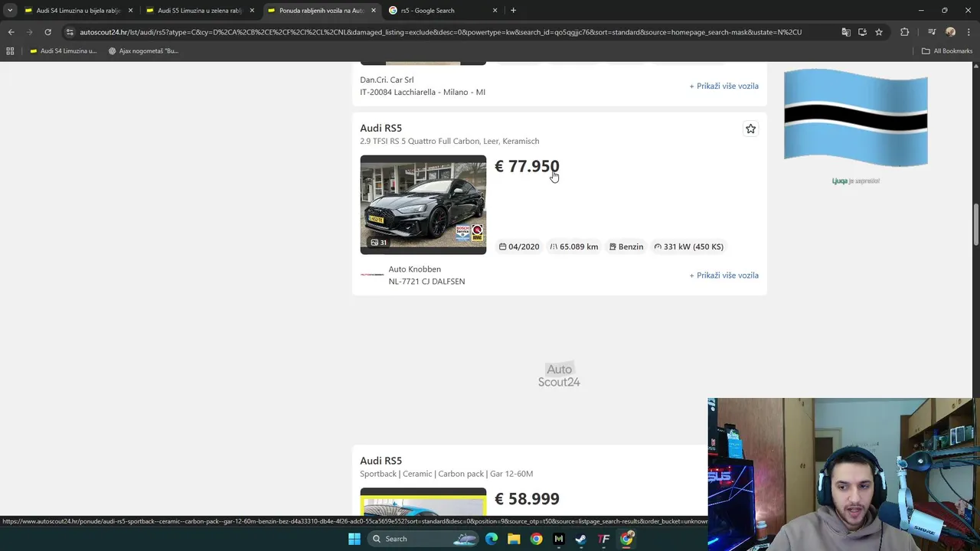Show more vehicles from Auto Knobben

[724, 275]
